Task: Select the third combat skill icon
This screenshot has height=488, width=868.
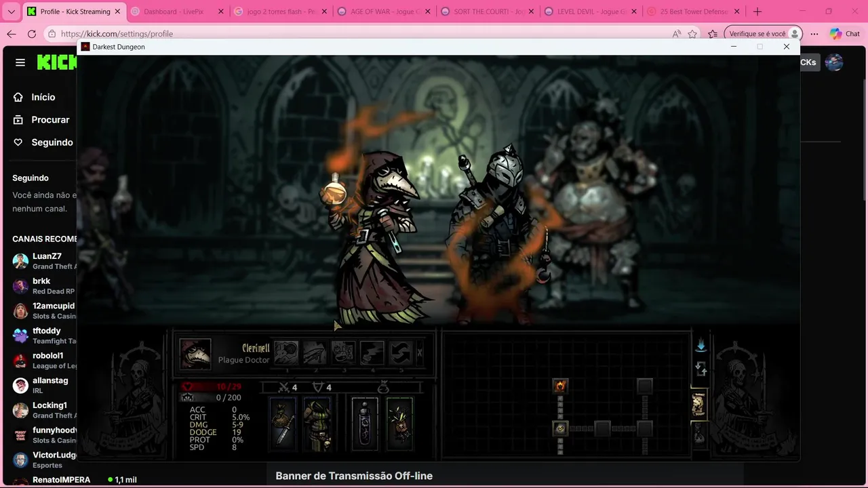Action: pos(343,353)
